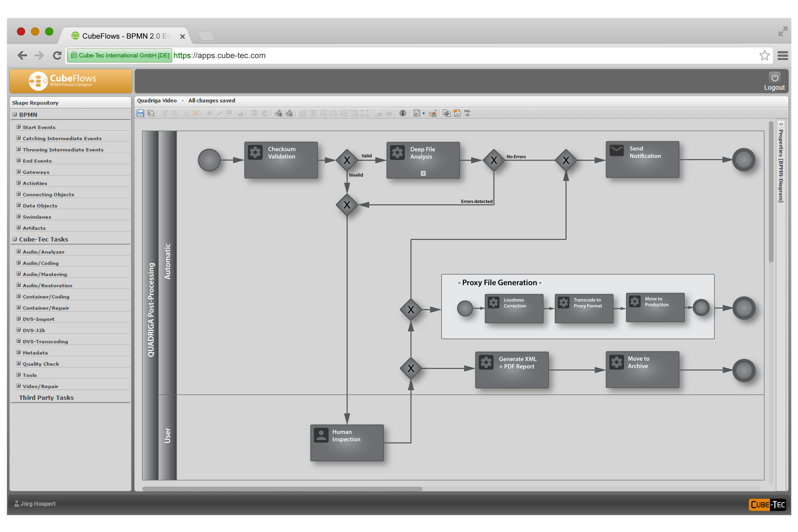Click the syntax check icon
798x532 pixels.
(x=433, y=113)
